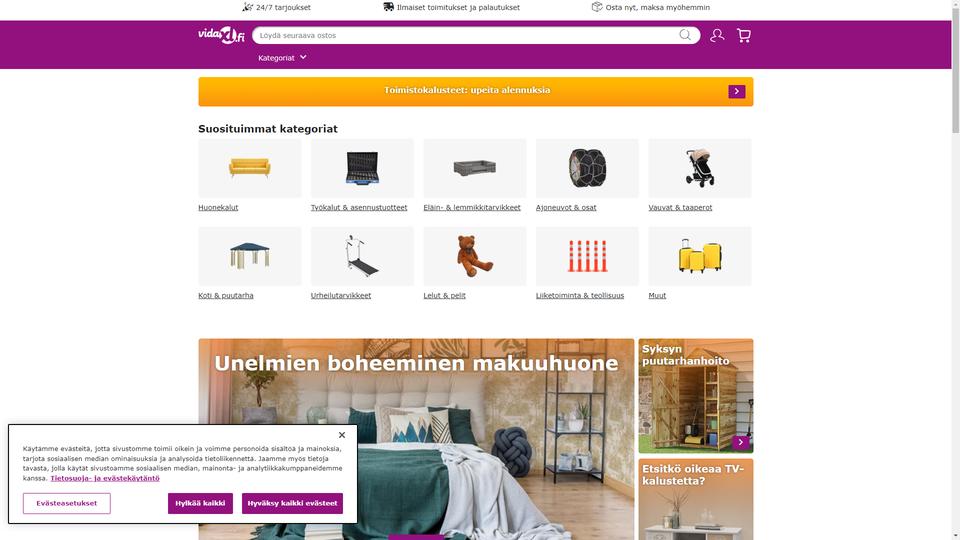Screen dimensions: 960x540
Task: Click the search magnifier icon
Action: pos(685,35)
